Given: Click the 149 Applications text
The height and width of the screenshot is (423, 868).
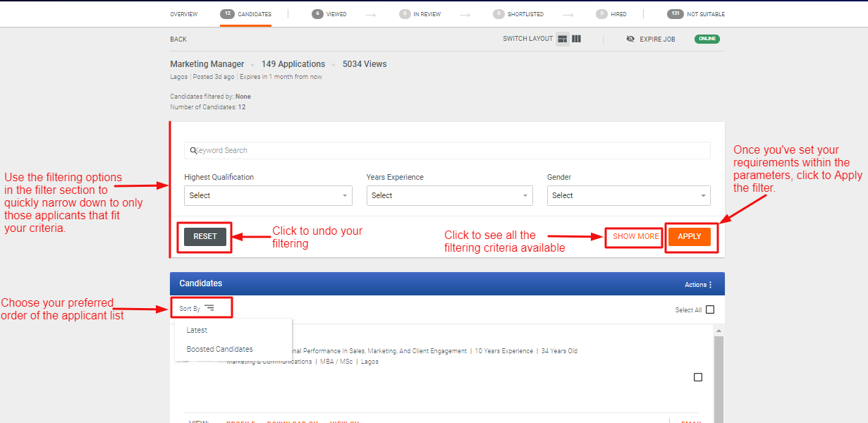Looking at the screenshot, I should (x=293, y=64).
